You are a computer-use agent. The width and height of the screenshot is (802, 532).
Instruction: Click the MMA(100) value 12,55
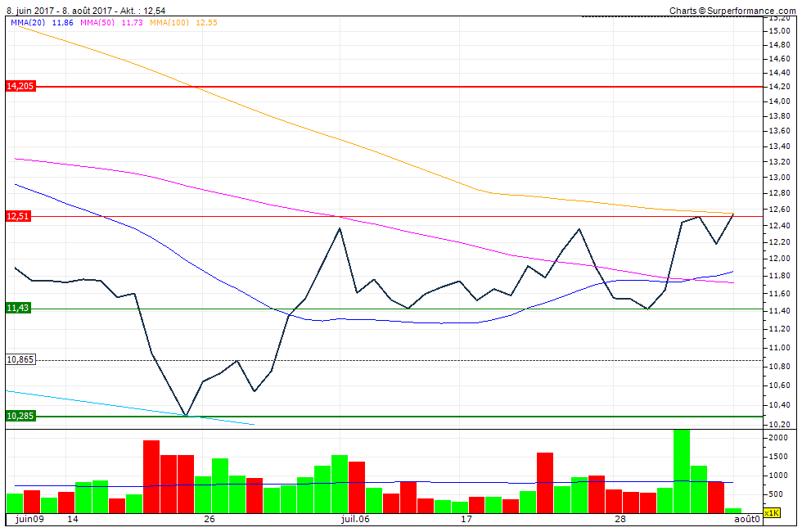pos(206,23)
